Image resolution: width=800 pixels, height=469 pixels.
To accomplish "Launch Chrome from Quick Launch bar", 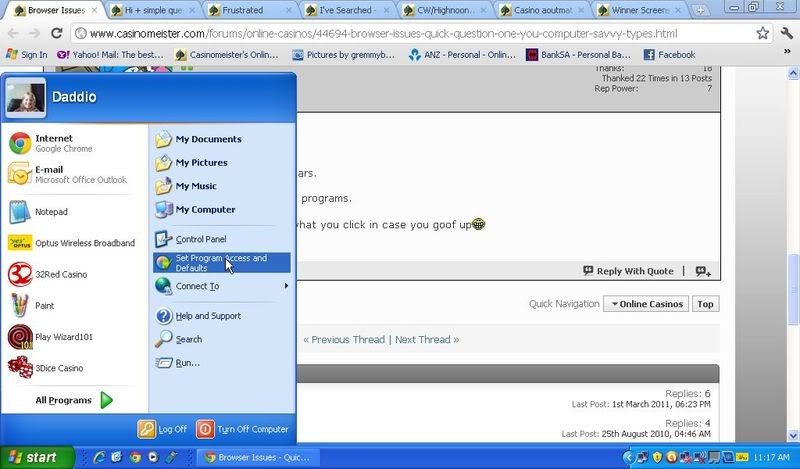I will [135, 457].
